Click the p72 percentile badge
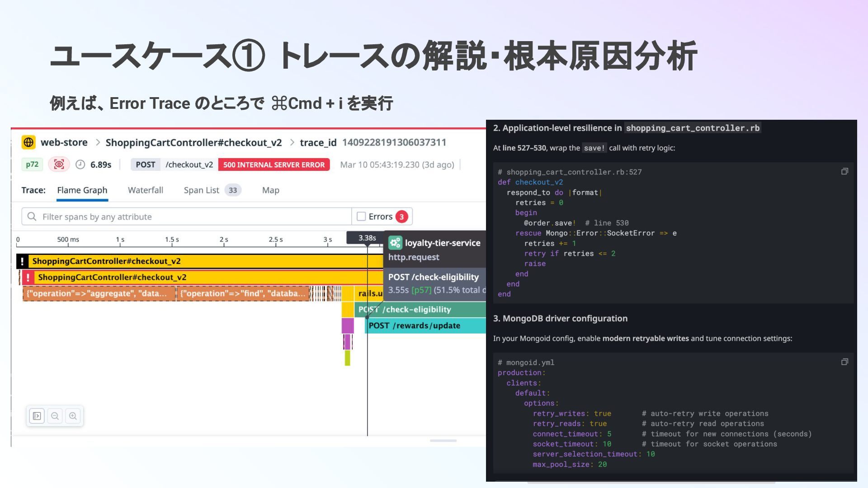Image resolution: width=868 pixels, height=488 pixels. [x=32, y=164]
